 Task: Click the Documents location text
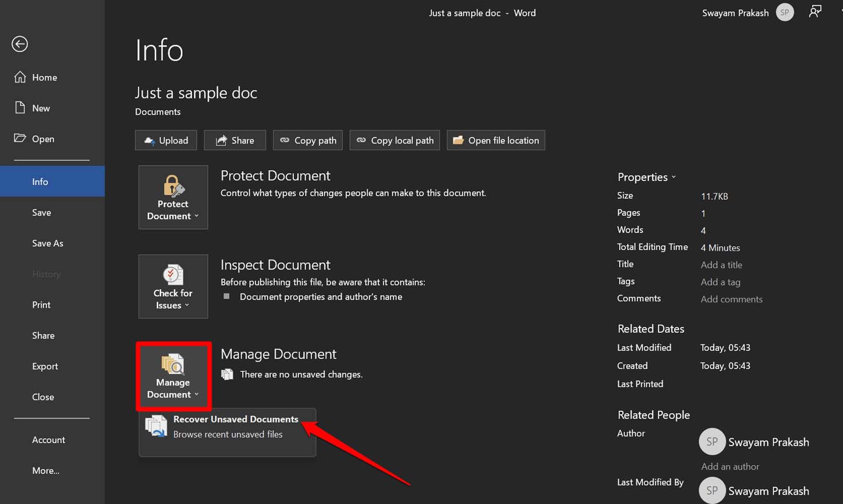coord(157,112)
